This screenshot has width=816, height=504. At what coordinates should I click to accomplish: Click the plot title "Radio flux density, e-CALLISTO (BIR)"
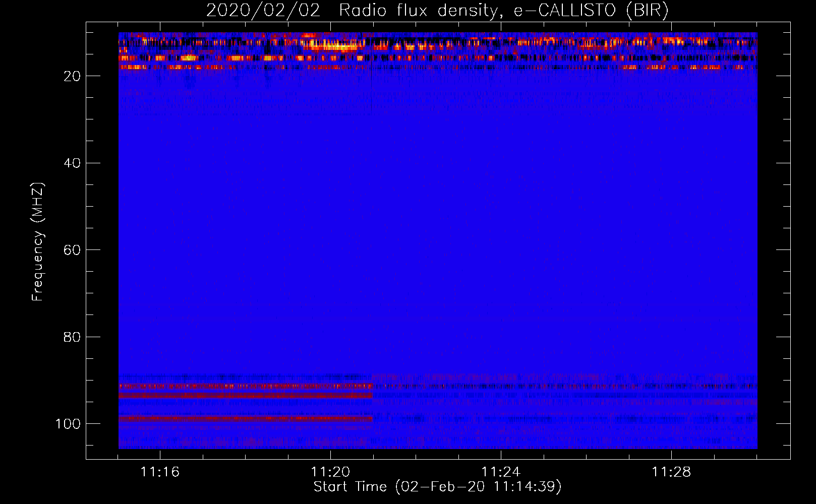[x=504, y=11]
